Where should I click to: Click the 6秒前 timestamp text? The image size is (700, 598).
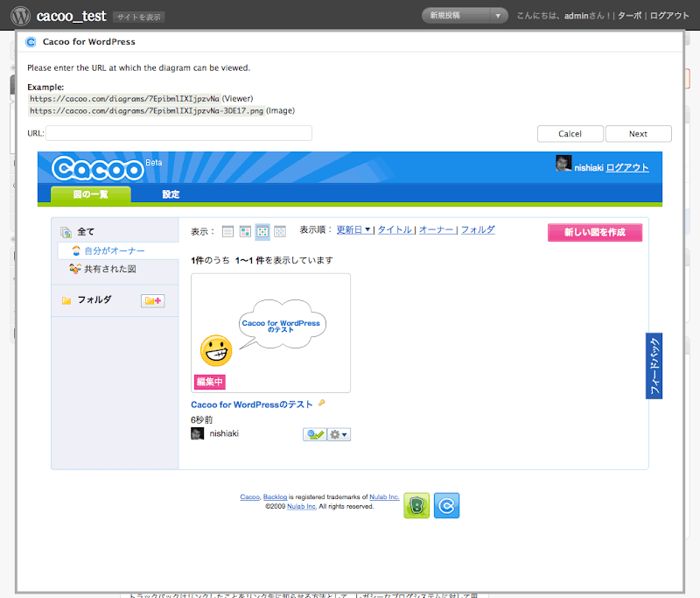pos(202,419)
